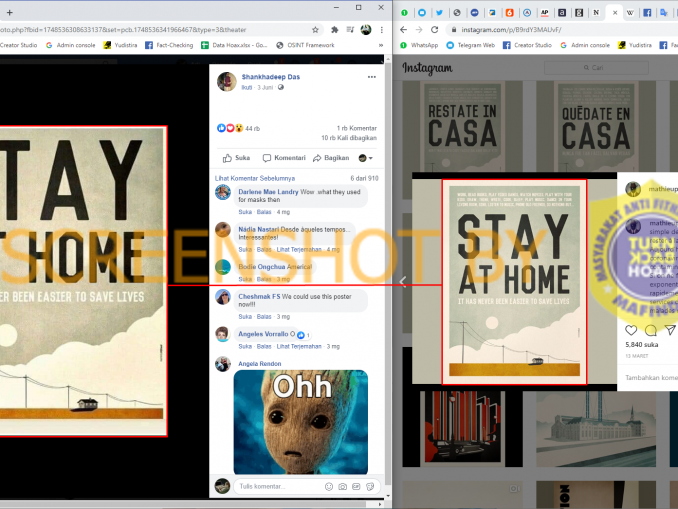Open Admin console bookmark in left window
This screenshot has width=678, height=509.
pos(70,45)
